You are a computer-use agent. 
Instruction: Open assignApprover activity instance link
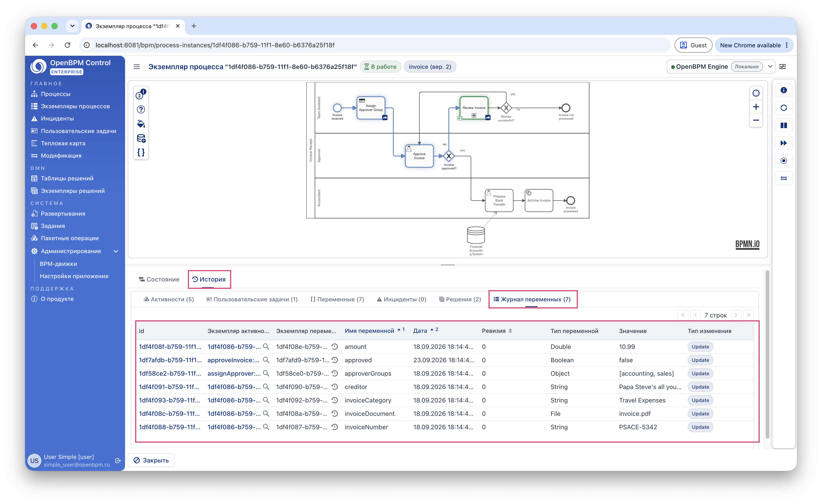pos(234,373)
